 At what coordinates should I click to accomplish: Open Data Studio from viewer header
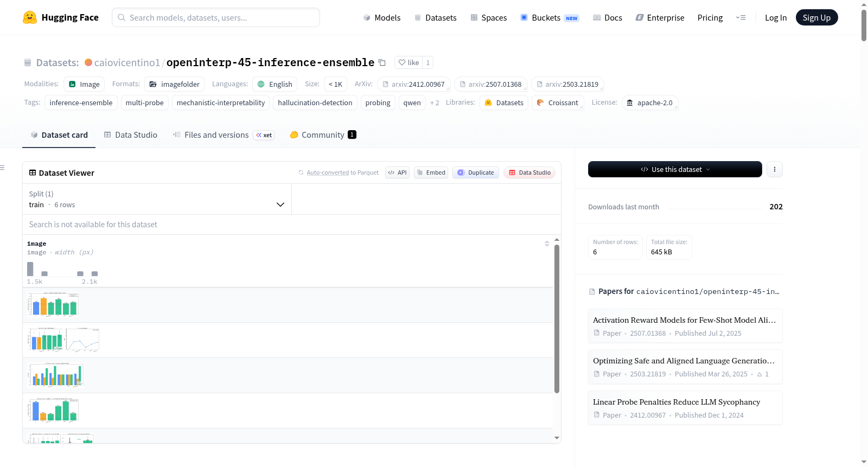[x=529, y=172]
